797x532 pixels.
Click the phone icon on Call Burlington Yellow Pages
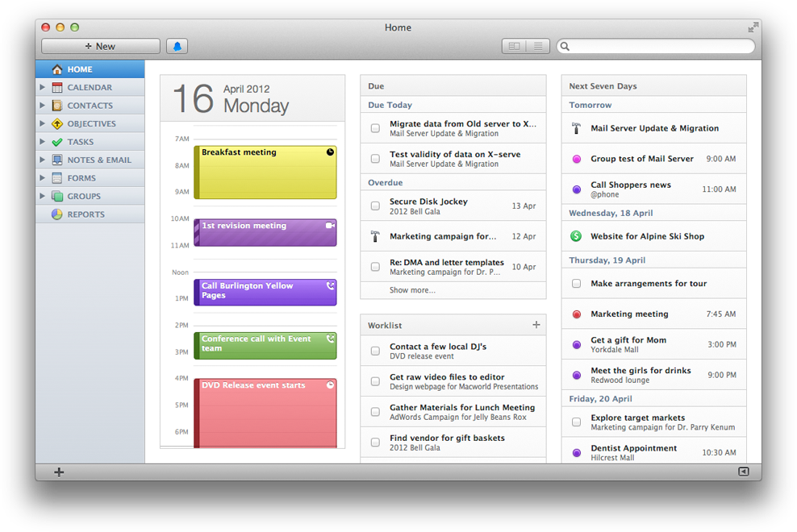point(331,285)
